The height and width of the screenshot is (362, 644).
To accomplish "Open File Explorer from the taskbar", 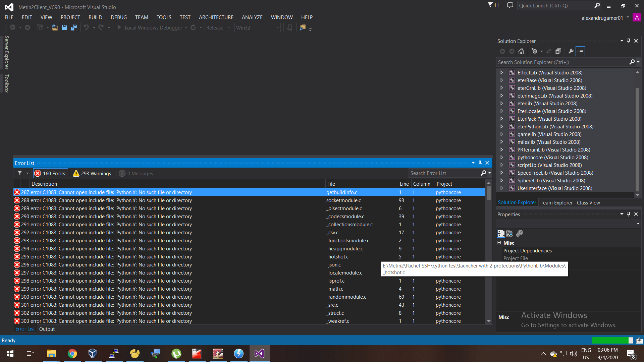I will click(x=51, y=354).
